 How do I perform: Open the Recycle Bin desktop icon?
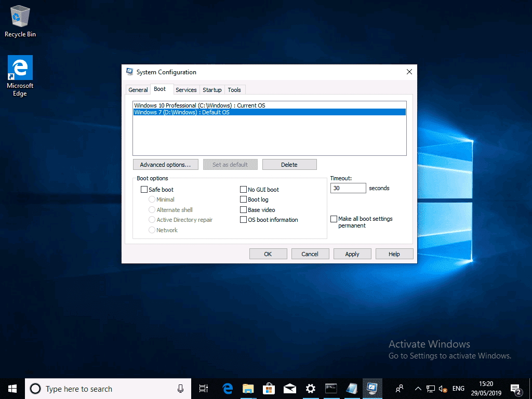tap(20, 21)
